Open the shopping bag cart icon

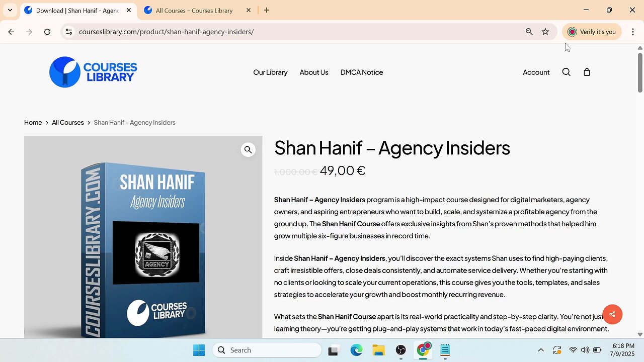[587, 72]
